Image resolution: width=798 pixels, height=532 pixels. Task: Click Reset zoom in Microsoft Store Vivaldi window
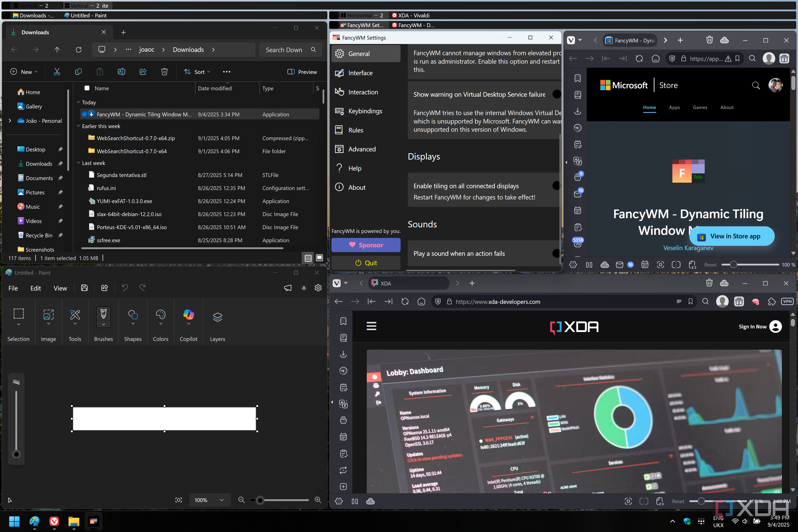710,265
